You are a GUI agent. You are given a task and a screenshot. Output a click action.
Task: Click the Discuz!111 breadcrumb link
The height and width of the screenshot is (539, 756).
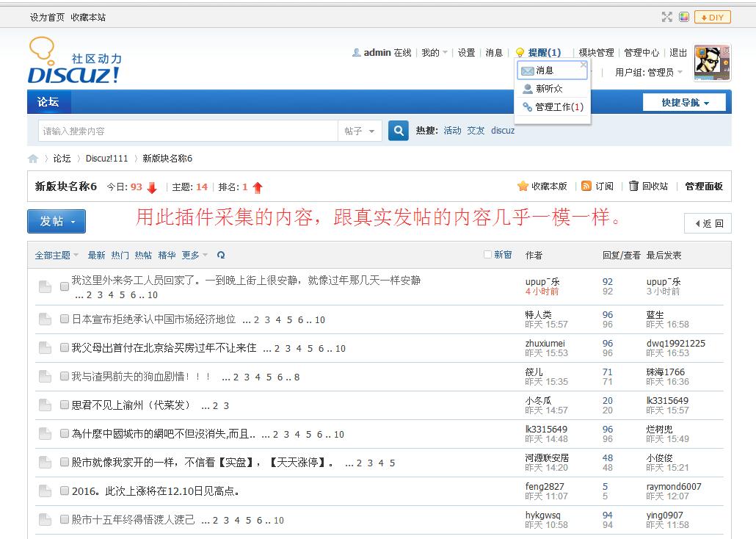106,159
